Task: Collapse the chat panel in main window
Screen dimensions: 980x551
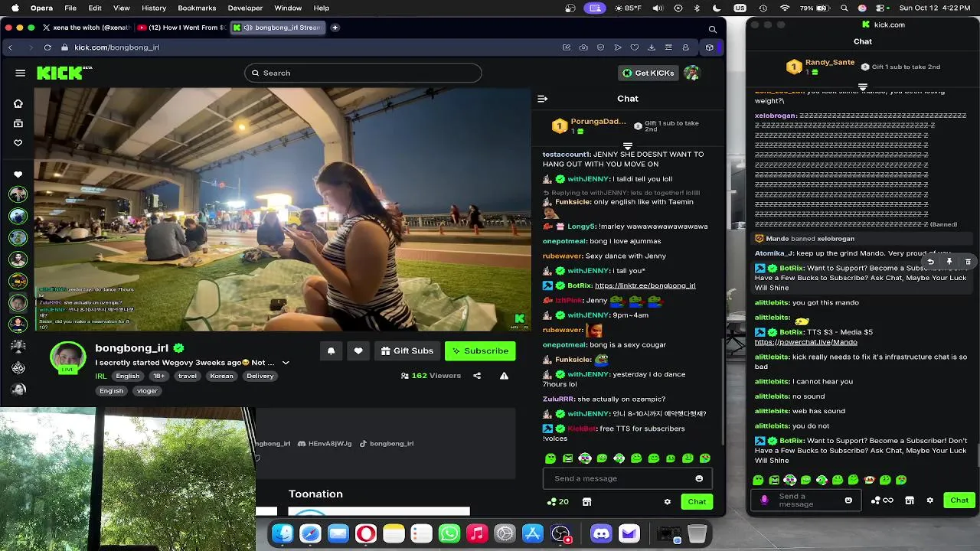Action: pyautogui.click(x=542, y=99)
